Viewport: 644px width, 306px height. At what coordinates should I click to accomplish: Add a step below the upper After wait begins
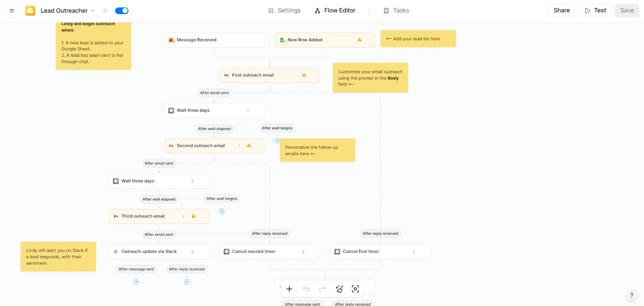click(277, 141)
